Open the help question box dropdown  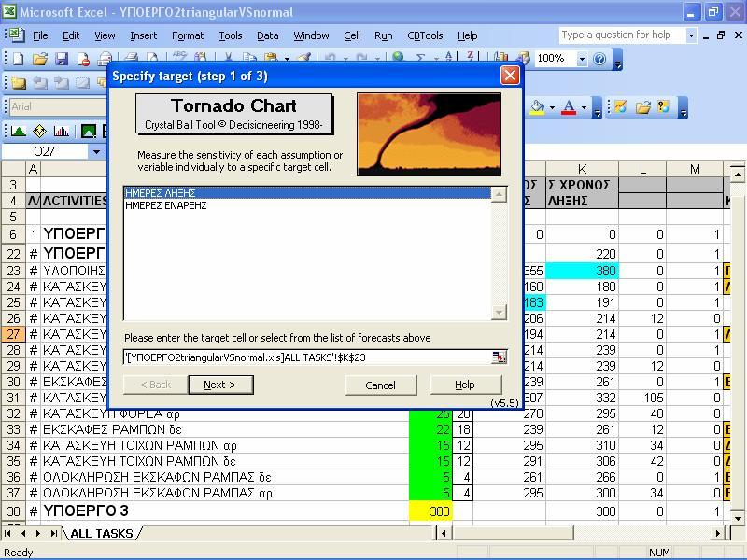point(691,35)
